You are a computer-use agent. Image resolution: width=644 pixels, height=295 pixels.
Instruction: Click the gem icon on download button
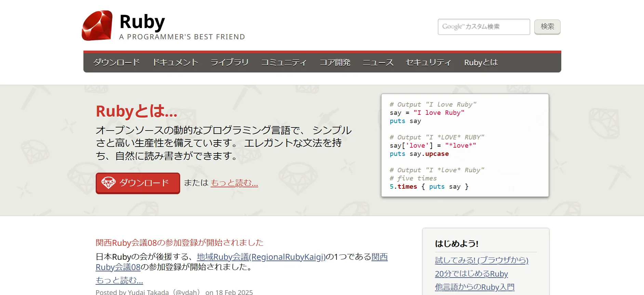click(109, 183)
